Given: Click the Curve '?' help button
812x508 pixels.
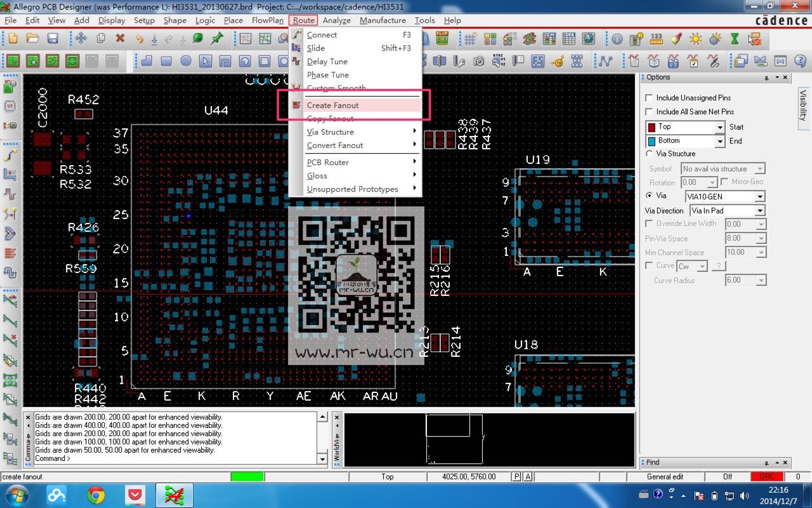Looking at the screenshot, I should click(x=719, y=266).
